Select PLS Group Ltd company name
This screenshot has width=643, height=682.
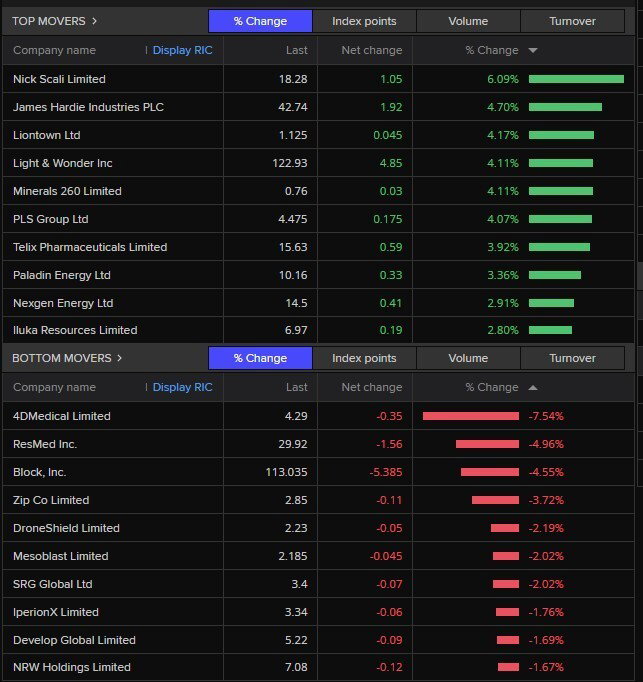pyautogui.click(x=50, y=219)
